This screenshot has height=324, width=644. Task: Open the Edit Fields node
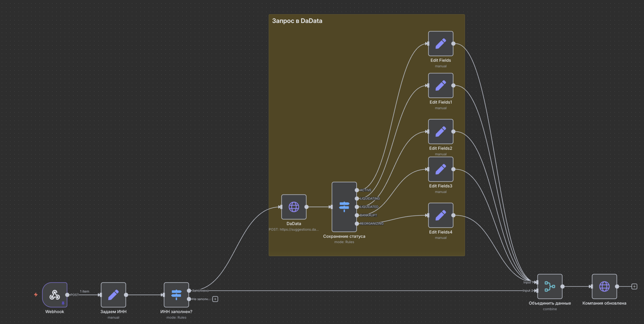pos(441,44)
